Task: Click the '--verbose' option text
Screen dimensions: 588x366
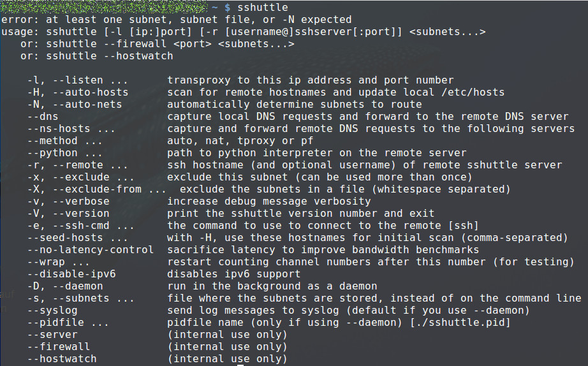Action: [81, 201]
